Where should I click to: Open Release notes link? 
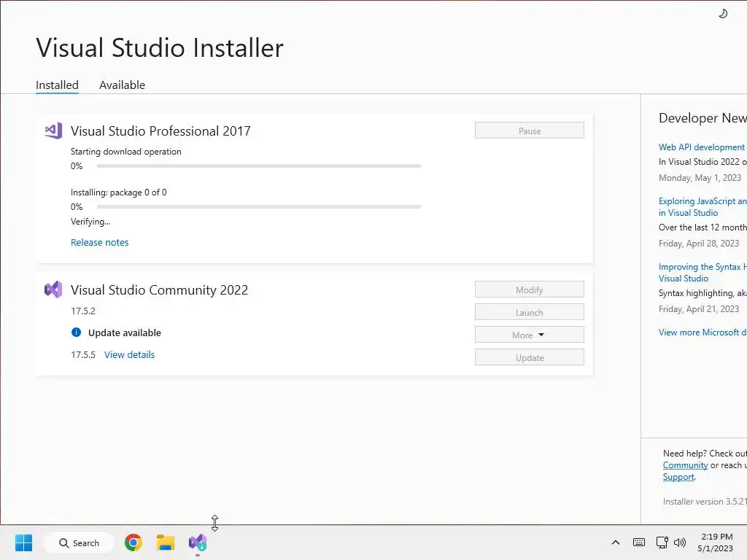(99, 242)
